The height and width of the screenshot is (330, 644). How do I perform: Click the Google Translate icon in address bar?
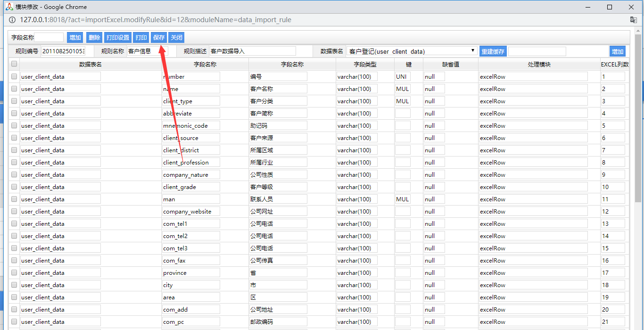[x=634, y=20]
